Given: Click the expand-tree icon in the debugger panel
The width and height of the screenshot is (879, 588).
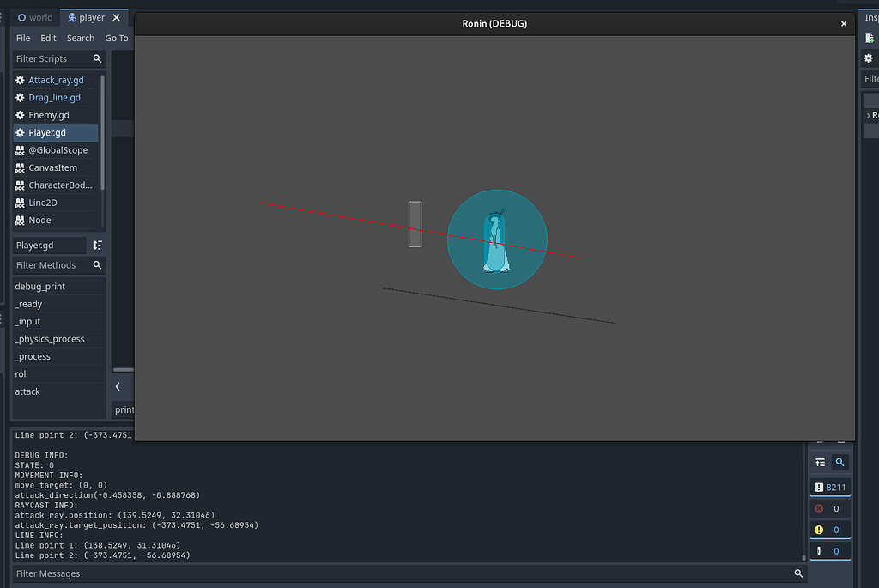Looking at the screenshot, I should [x=820, y=462].
